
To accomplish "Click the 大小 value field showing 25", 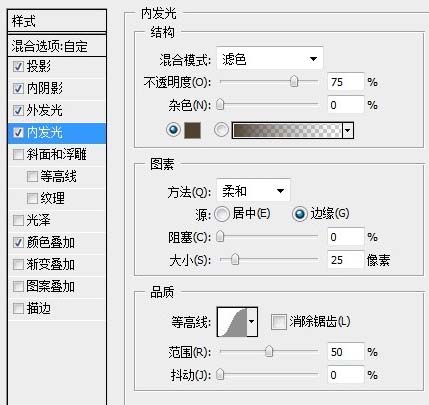I will [346, 260].
